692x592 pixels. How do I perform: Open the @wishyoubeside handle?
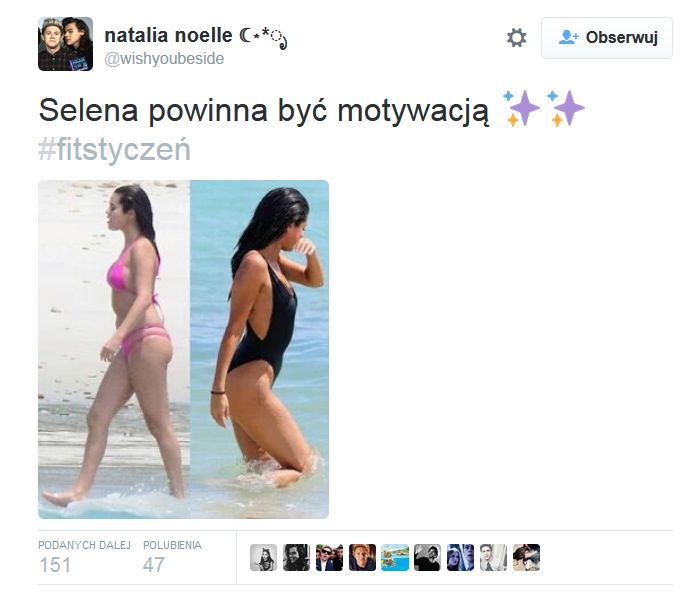[x=164, y=59]
